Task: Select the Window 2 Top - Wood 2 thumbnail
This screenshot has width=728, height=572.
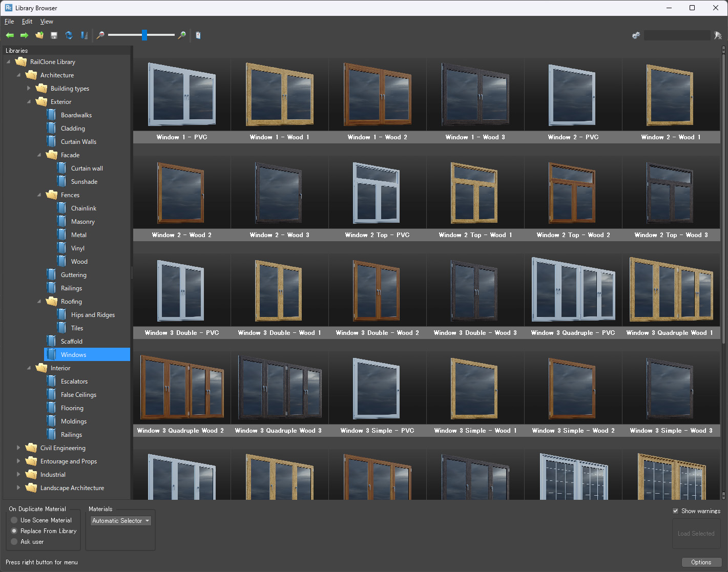Action: (x=573, y=199)
